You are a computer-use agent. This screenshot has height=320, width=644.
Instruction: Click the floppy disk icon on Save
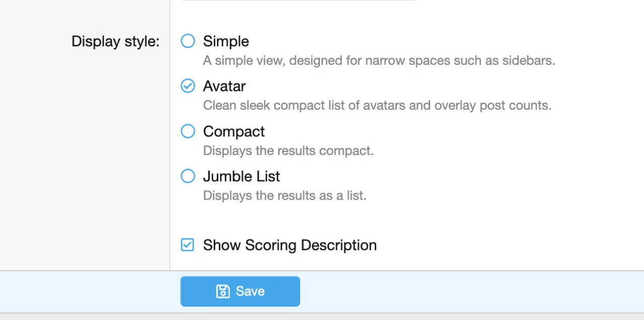point(223,291)
